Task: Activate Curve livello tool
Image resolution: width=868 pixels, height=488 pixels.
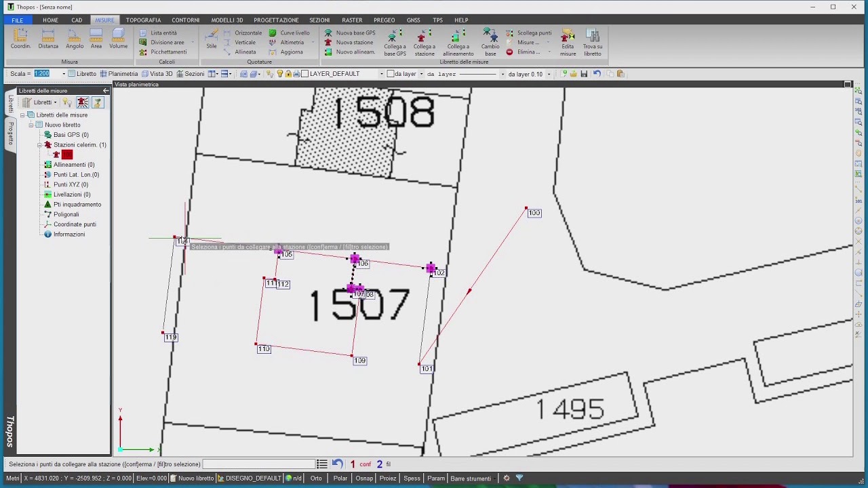Action: [x=290, y=33]
